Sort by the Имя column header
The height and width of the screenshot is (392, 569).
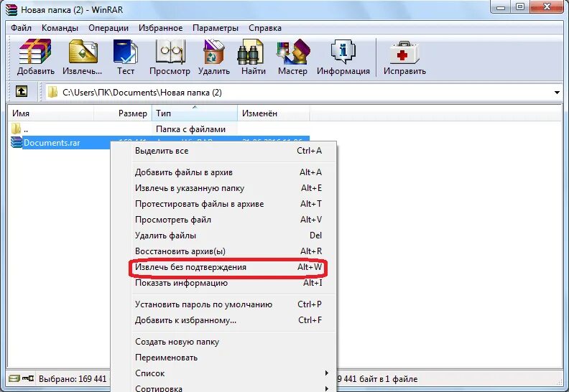click(x=51, y=113)
